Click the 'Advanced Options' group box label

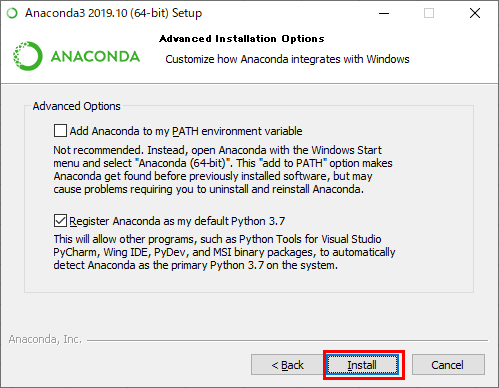(76, 106)
